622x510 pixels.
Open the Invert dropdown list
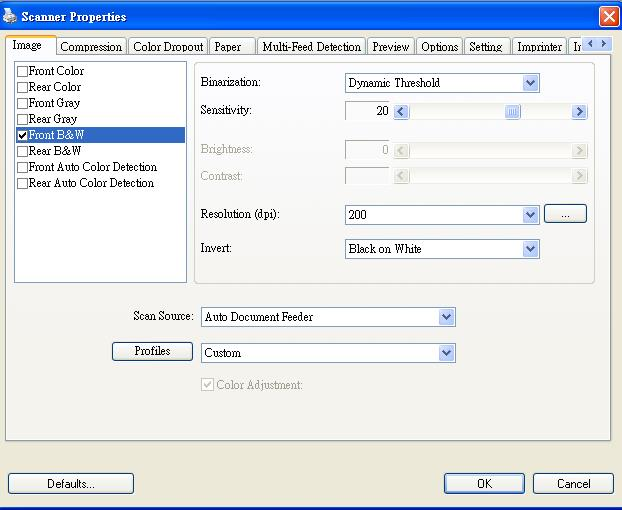(x=530, y=249)
